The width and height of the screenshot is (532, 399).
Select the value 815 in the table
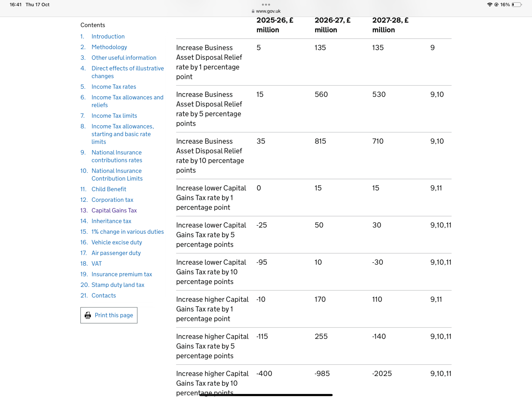coord(320,141)
